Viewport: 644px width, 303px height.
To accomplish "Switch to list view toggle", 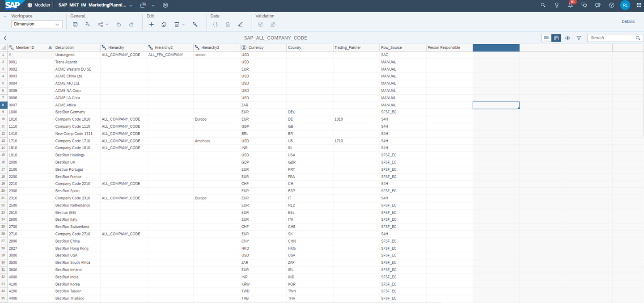I will (546, 38).
